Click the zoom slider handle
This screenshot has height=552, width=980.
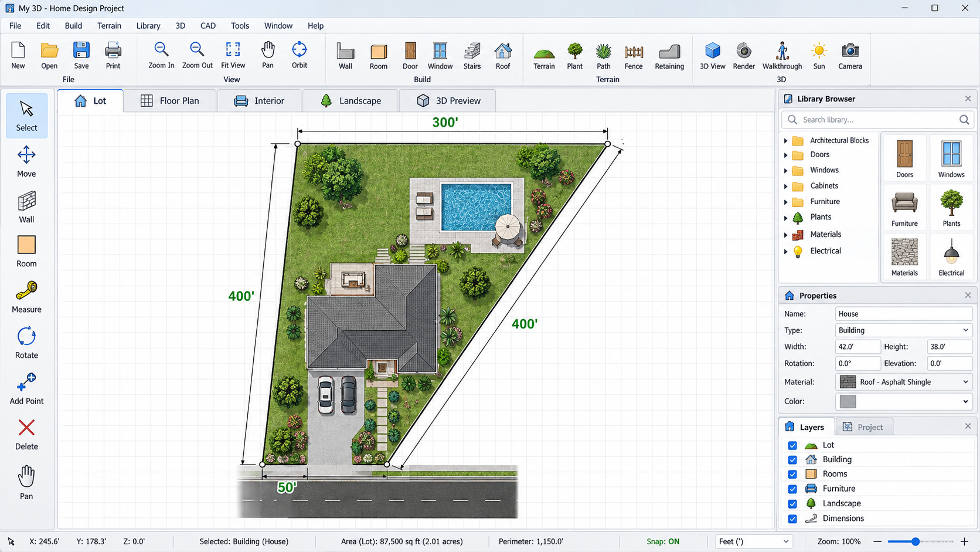915,541
